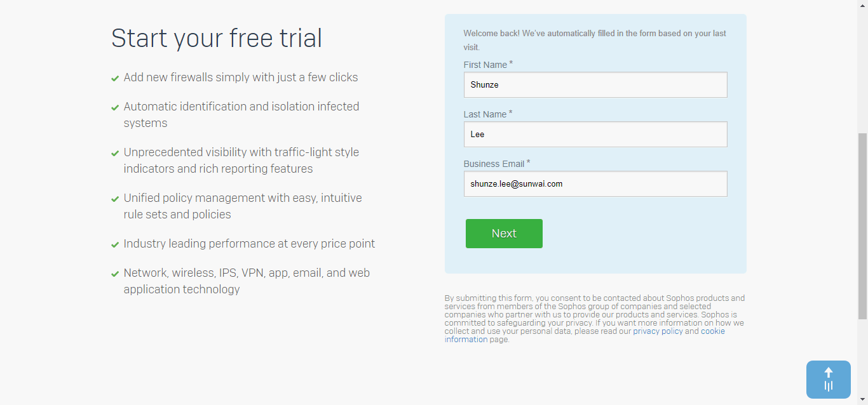Select the Business Email input field
This screenshot has height=405, width=868.
[595, 183]
